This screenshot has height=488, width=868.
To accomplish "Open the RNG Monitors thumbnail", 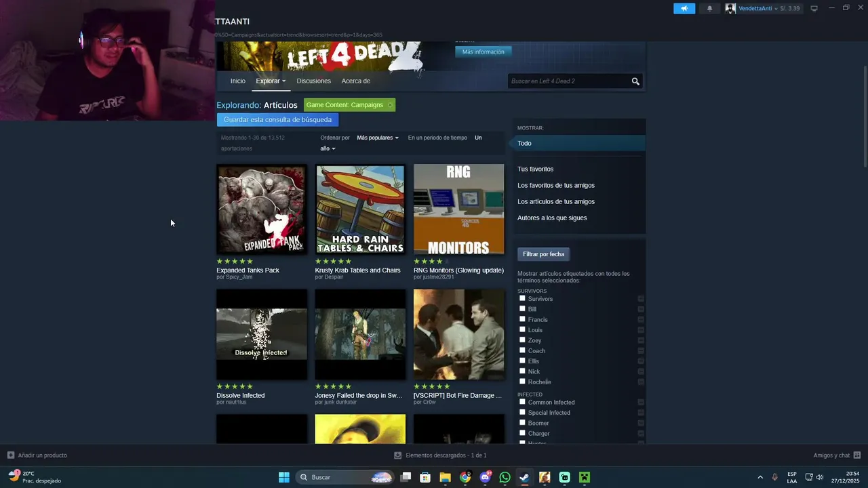I will click(x=459, y=209).
